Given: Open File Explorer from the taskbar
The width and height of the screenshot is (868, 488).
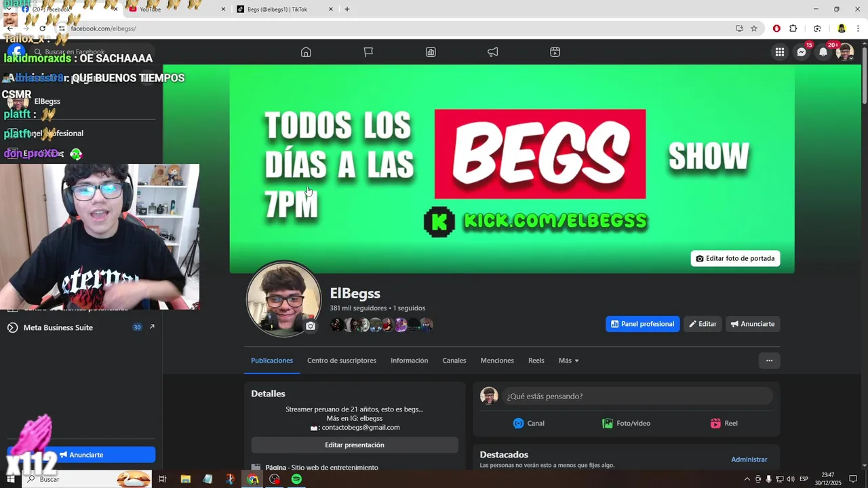Looking at the screenshot, I should pyautogui.click(x=185, y=479).
